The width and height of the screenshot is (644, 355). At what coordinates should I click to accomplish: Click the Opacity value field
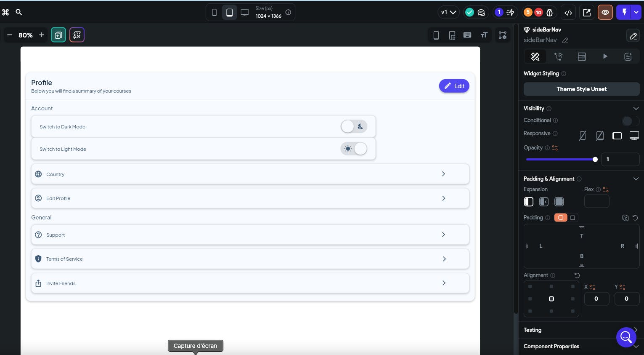point(620,159)
